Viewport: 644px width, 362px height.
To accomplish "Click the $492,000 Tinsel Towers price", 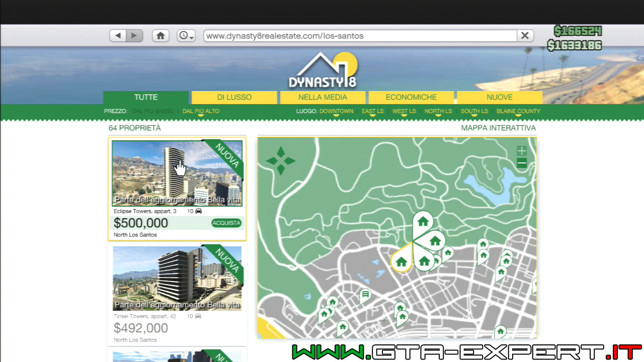I will [x=141, y=328].
